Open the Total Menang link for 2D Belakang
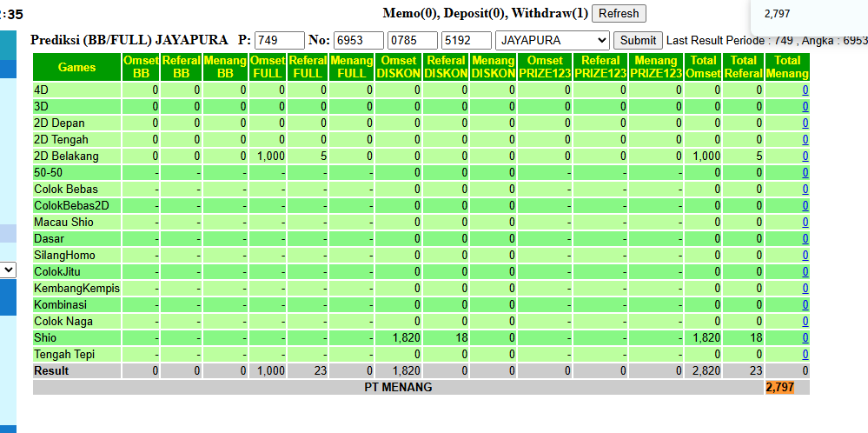This screenshot has width=868, height=433. pos(805,157)
